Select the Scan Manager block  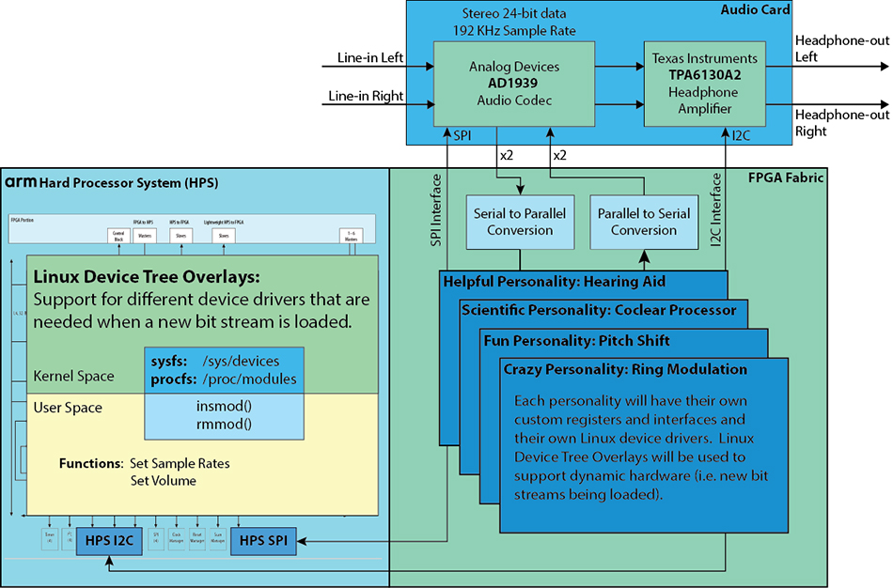pyautogui.click(x=217, y=540)
